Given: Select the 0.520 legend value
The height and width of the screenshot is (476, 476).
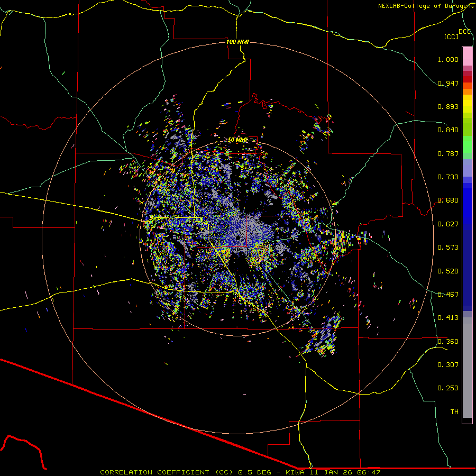Looking at the screenshot, I should 448,271.
